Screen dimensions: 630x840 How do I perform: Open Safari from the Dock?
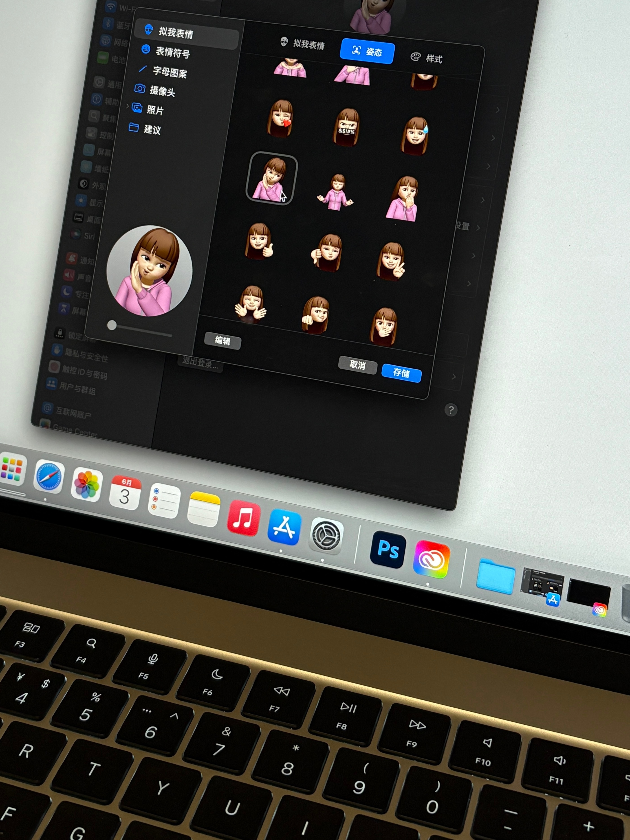pyautogui.click(x=48, y=477)
